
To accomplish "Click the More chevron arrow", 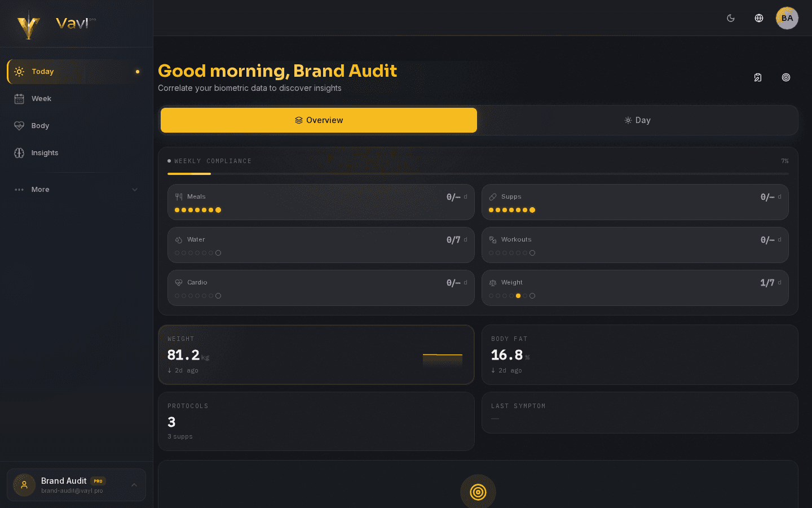I will pyautogui.click(x=135, y=190).
